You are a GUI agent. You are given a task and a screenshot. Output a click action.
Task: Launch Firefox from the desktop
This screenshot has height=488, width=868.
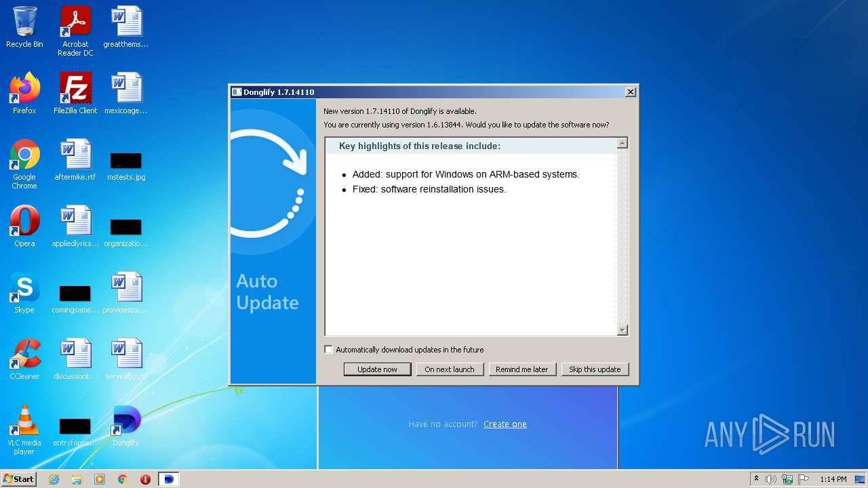click(x=24, y=94)
